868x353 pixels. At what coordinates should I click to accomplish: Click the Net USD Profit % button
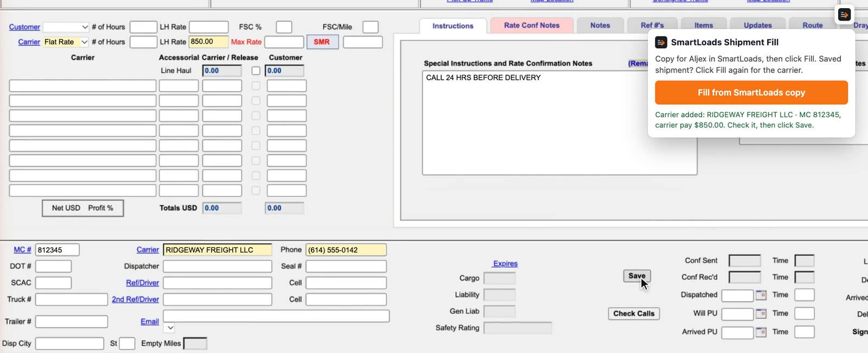[x=82, y=208]
